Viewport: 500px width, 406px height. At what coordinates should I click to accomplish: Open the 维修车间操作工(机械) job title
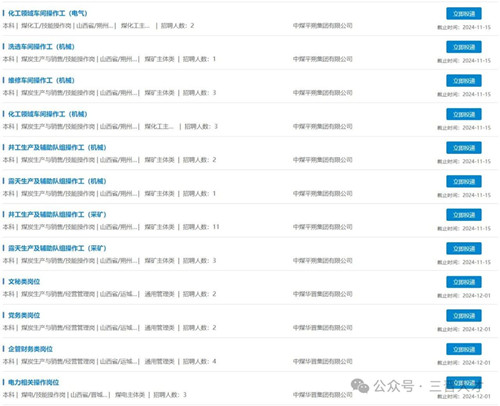pos(41,80)
